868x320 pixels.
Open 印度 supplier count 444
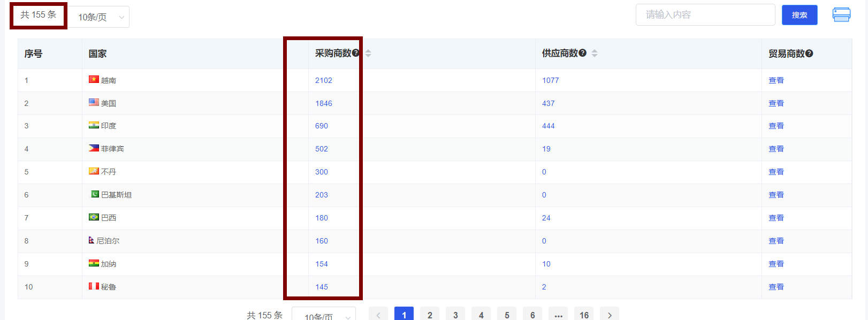549,126
